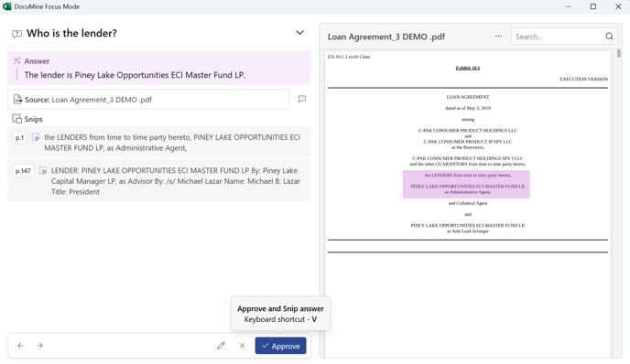The width and height of the screenshot is (630, 364).
Task: Click the comment icon beside the Source field
Action: (302, 99)
